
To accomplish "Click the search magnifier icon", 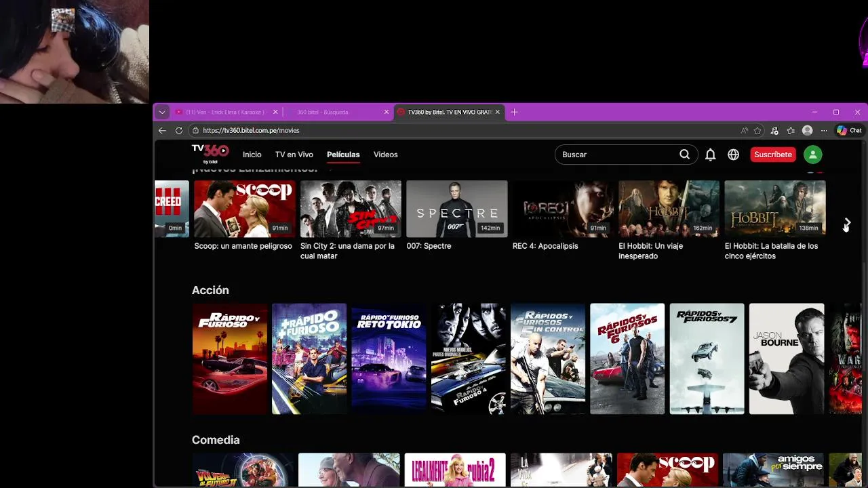I will (x=684, y=155).
